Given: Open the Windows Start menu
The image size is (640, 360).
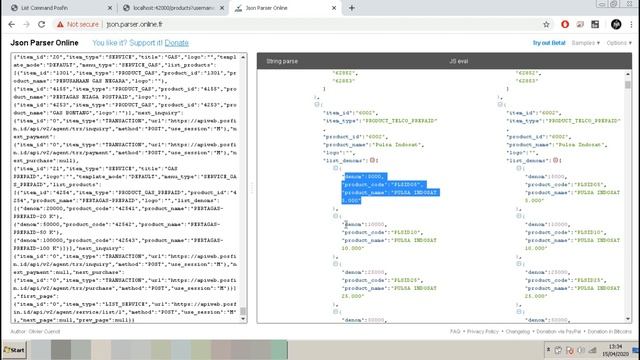Looking at the screenshot, I should [14, 350].
